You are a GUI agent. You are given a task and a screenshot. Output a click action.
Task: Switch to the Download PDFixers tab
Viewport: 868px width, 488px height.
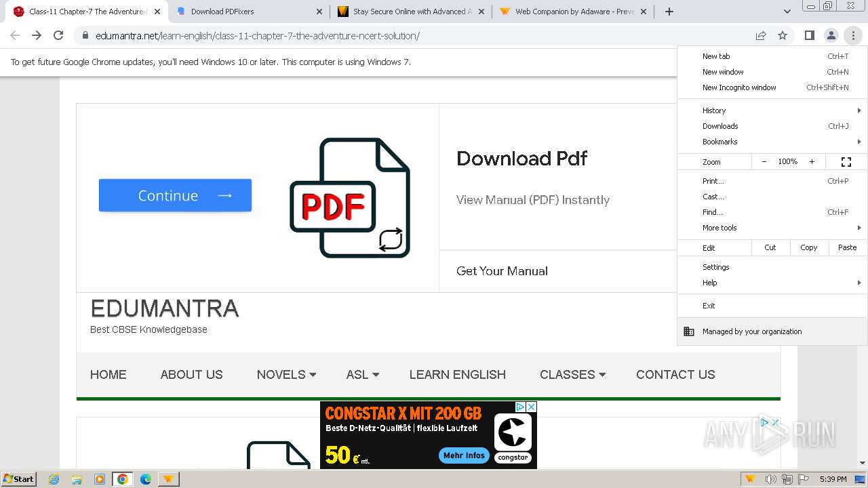pos(249,12)
